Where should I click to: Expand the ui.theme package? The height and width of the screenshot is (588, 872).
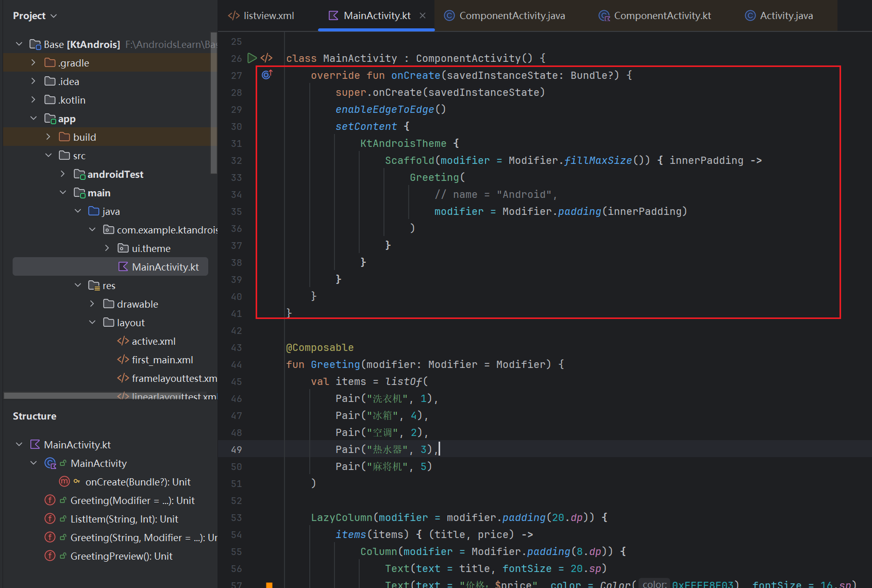[107, 248]
